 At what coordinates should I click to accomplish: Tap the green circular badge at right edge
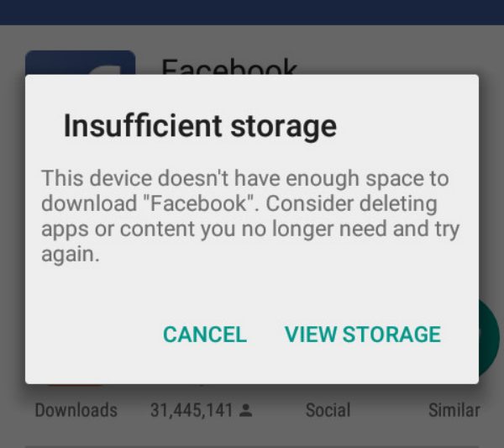[488, 336]
